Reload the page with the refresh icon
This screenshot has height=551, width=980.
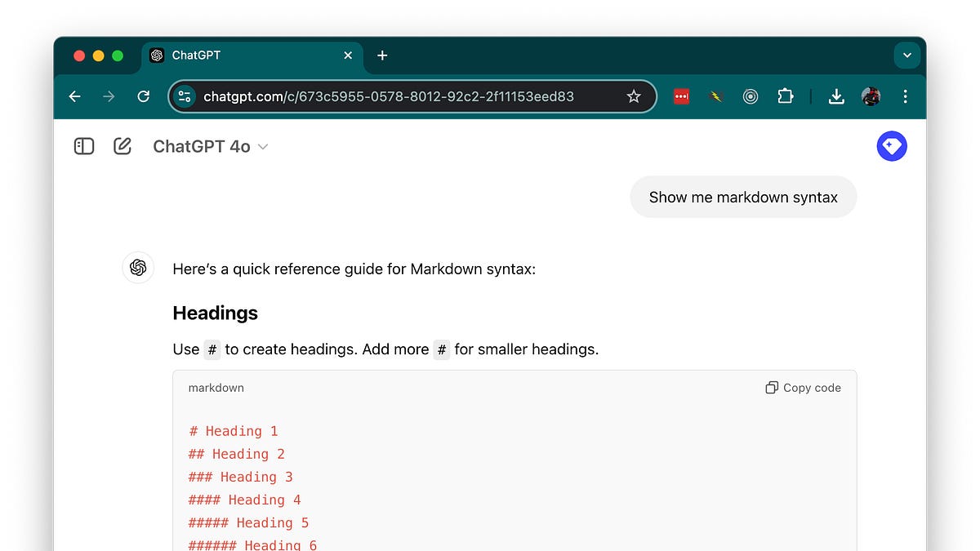point(144,96)
